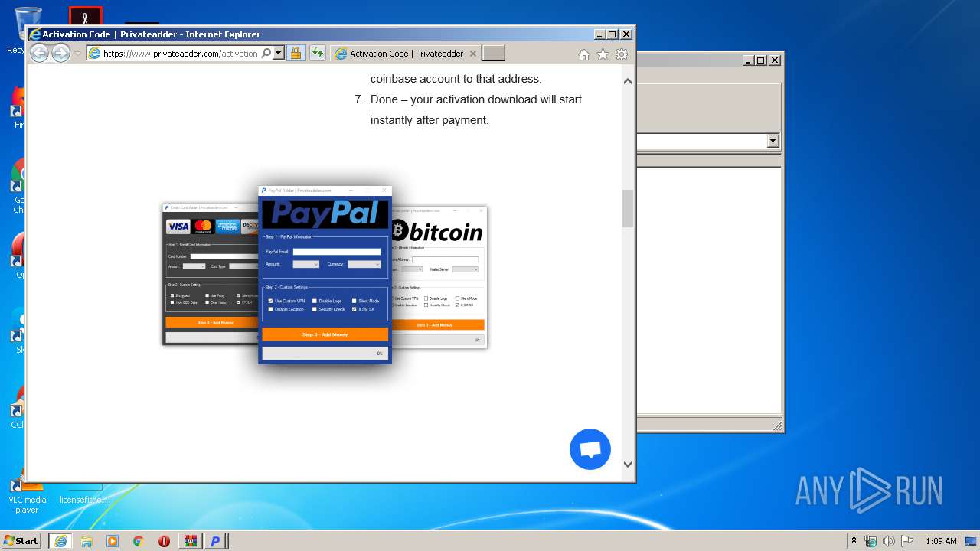Toggle Security Check in PayPal Adder

click(315, 309)
